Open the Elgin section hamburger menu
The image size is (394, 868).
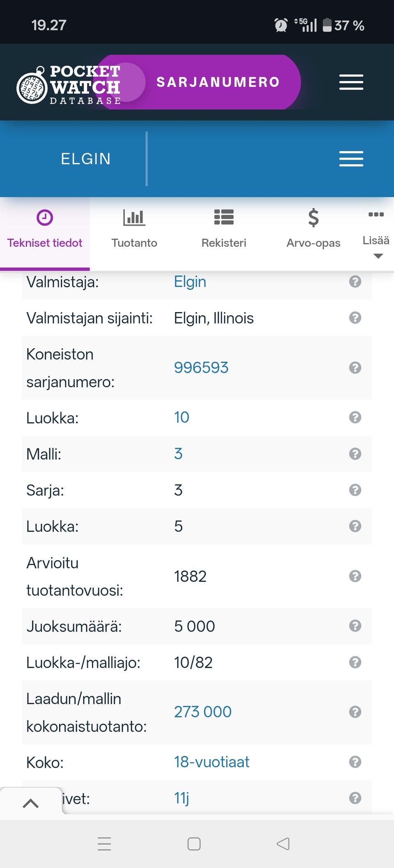coord(351,159)
